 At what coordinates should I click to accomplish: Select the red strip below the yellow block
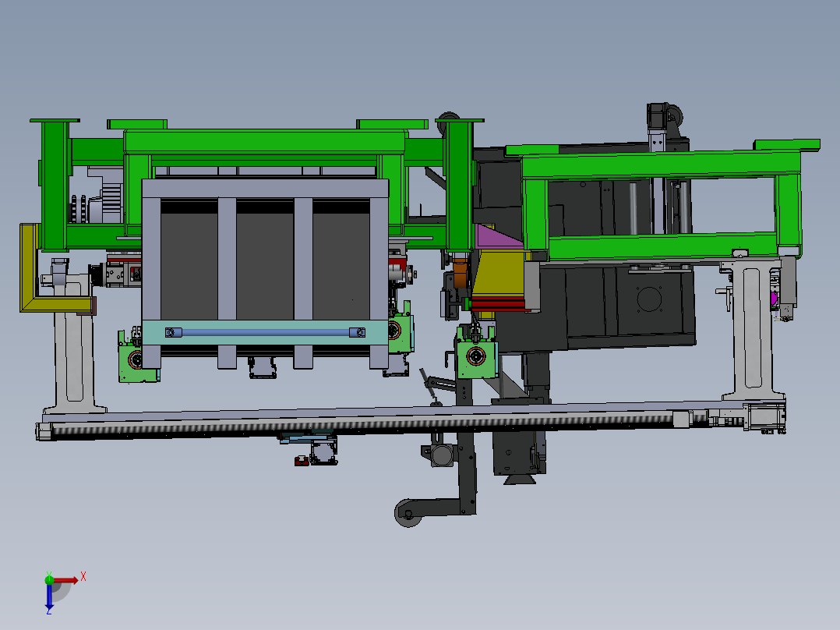pos(498,305)
